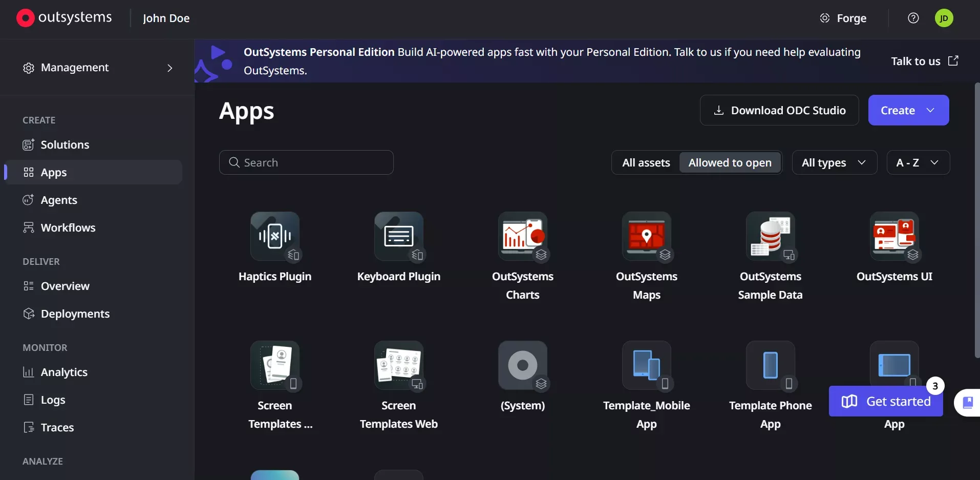The width and height of the screenshot is (980, 480).
Task: Click the Analytics bar chart icon
Action: (29, 372)
